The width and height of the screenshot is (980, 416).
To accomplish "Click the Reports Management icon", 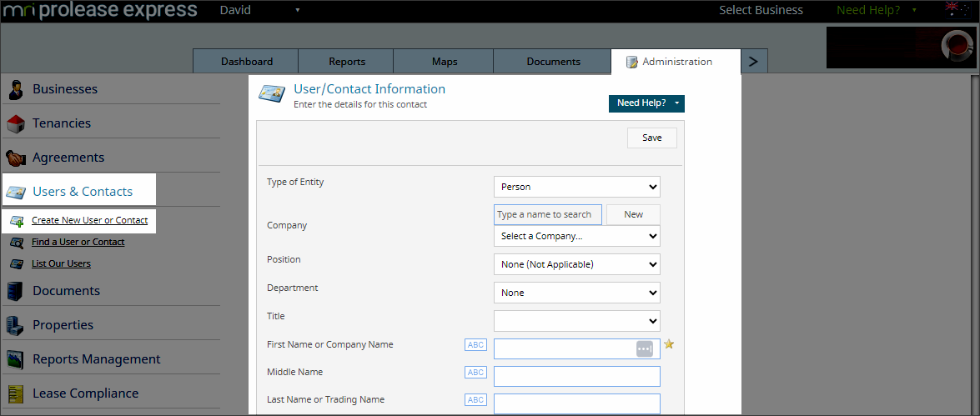I will pyautogui.click(x=16, y=359).
